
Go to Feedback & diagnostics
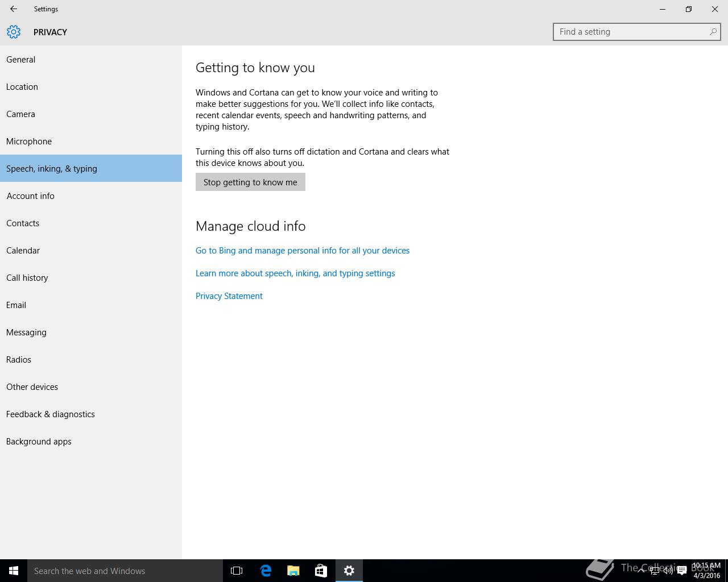(91, 414)
